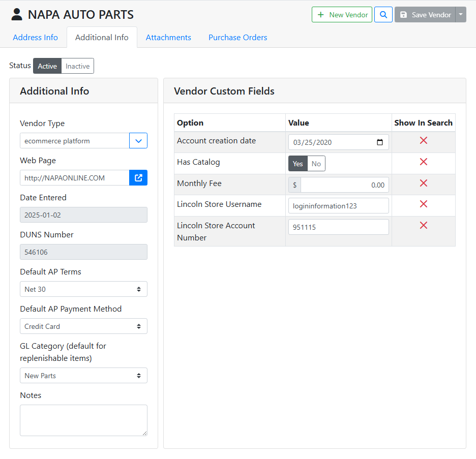Switch to the Address Info tab

(35, 38)
